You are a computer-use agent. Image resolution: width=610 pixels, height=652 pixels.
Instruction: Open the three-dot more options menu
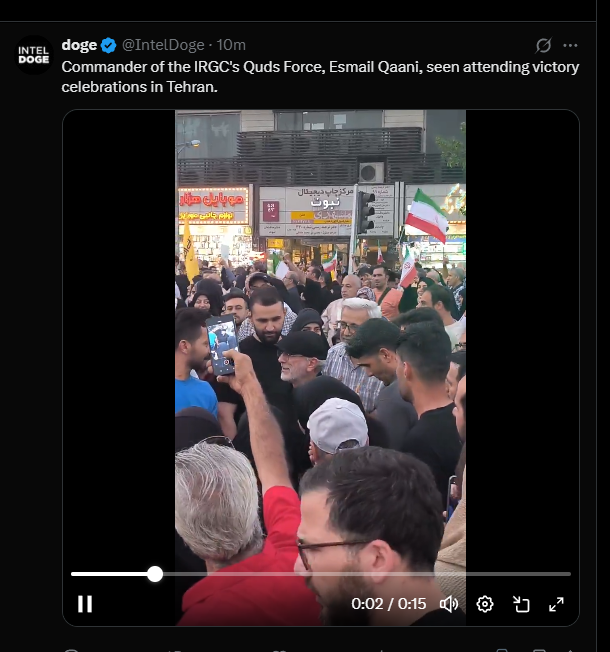coord(570,45)
